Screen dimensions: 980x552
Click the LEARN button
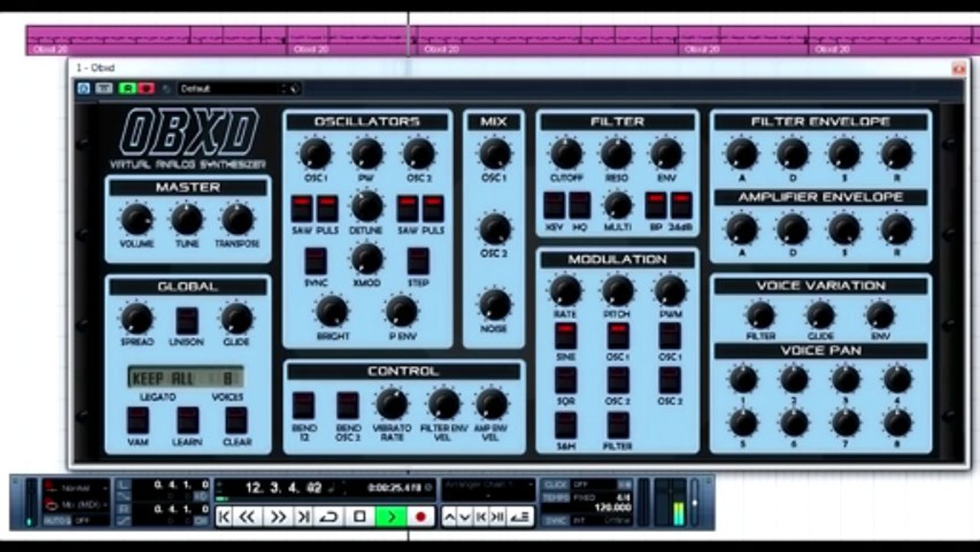point(187,420)
